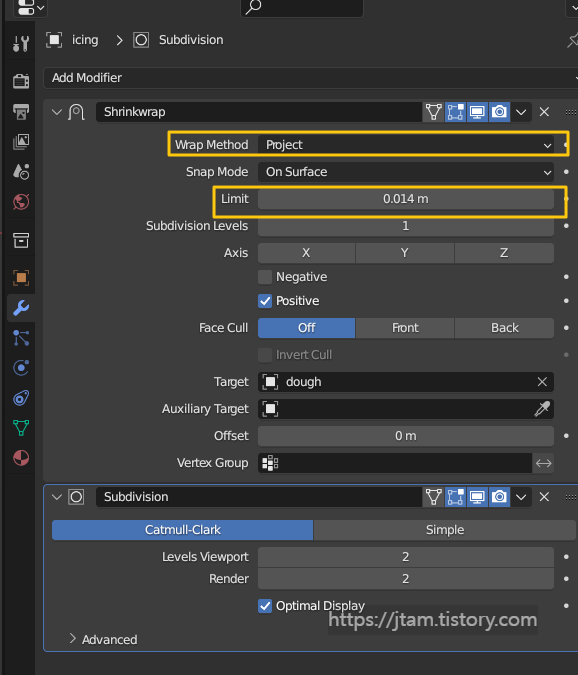Viewport: 578px width, 675px height.
Task: Click the Limit 0.014 m field
Action: (x=406, y=199)
